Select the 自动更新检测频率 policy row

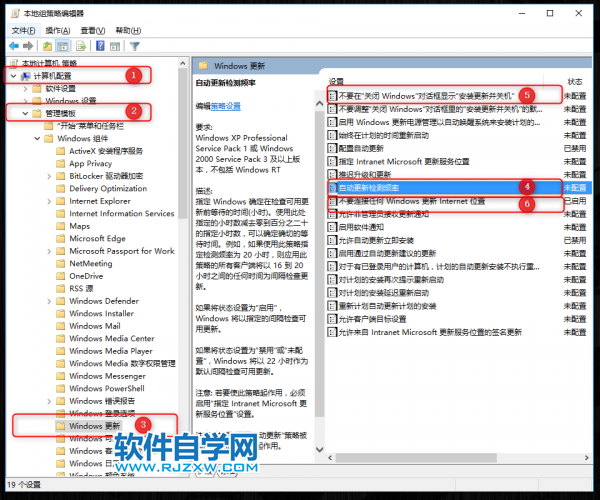459,188
